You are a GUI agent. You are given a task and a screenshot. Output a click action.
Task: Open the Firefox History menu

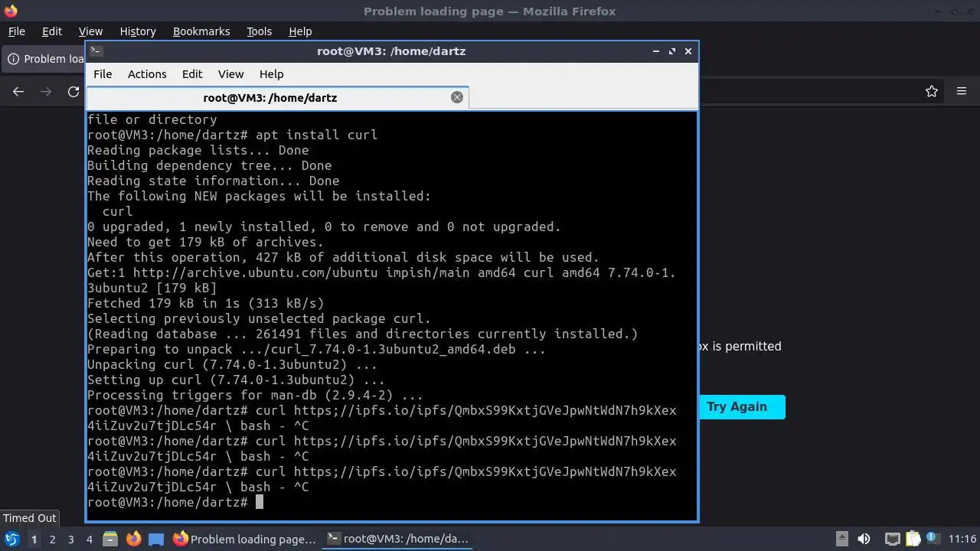click(138, 31)
